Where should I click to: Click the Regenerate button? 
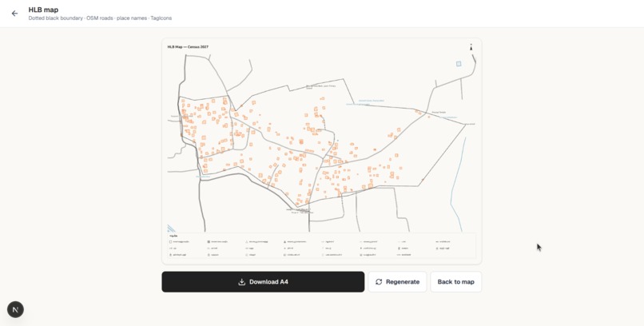pyautogui.click(x=397, y=282)
